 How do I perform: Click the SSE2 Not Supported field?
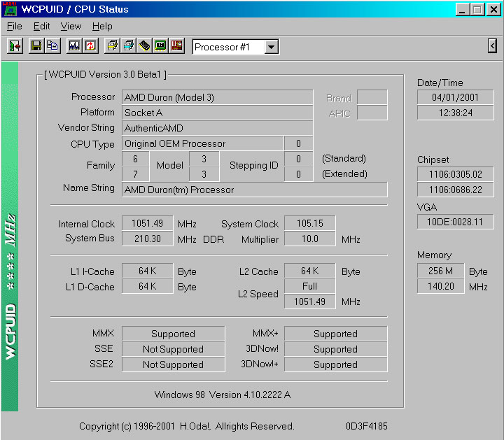click(x=174, y=364)
